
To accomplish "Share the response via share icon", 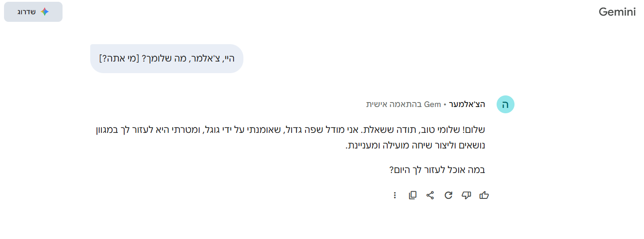I will coord(430,195).
